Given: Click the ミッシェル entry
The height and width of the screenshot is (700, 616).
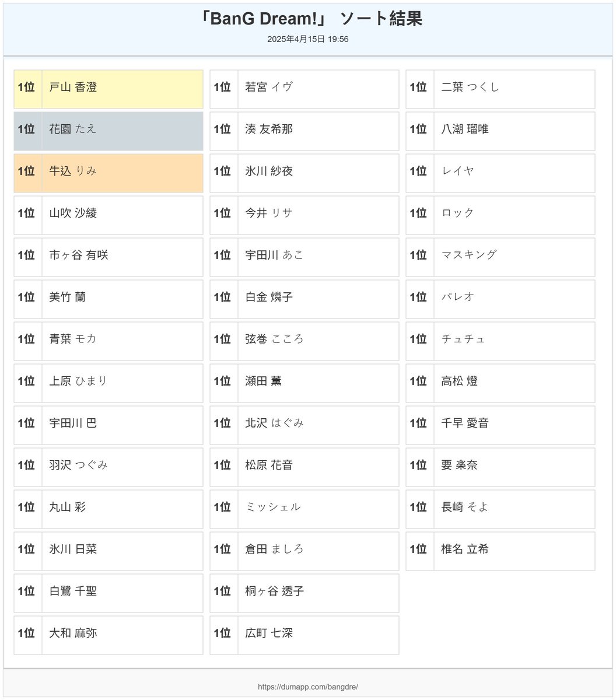Looking at the screenshot, I should tap(304, 509).
